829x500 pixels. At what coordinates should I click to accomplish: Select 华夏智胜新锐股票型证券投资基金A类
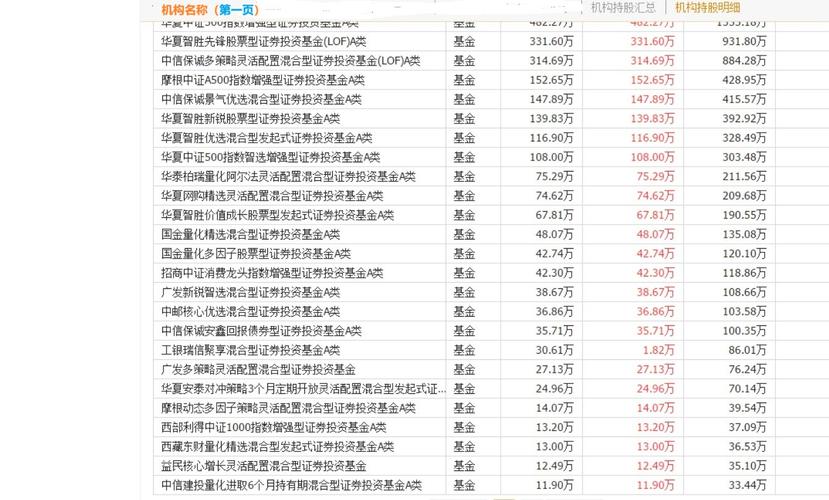pos(251,118)
